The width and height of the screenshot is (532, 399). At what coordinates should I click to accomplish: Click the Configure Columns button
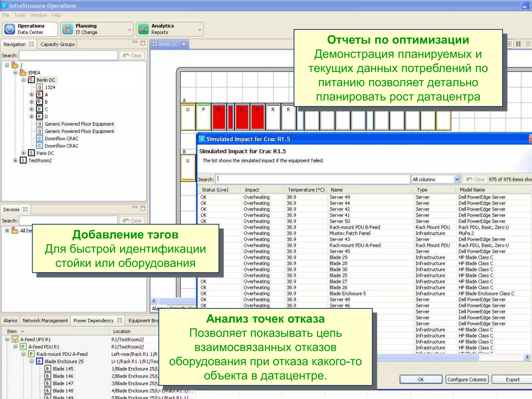point(467,380)
